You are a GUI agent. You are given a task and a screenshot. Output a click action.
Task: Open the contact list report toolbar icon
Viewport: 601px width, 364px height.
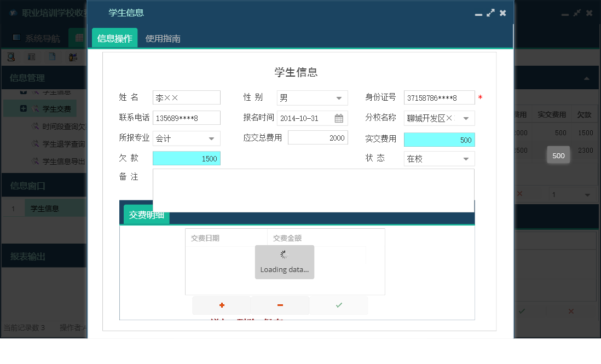point(31,56)
